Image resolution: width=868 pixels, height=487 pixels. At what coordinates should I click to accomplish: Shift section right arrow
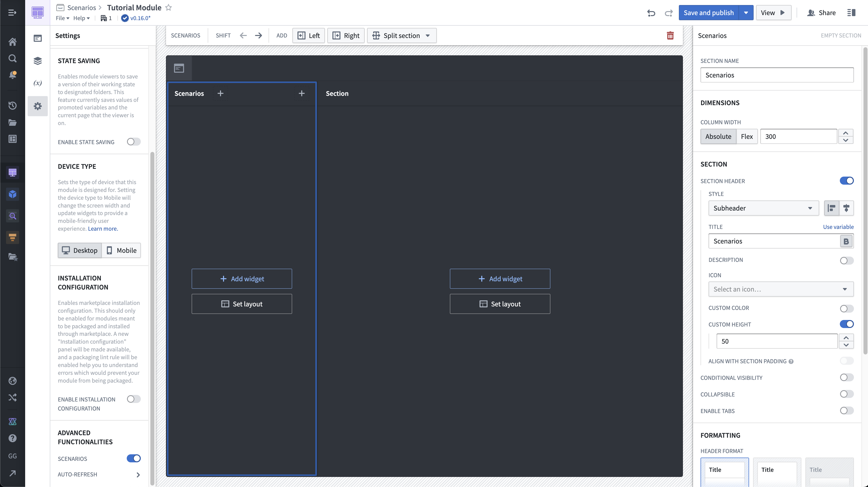pyautogui.click(x=258, y=35)
